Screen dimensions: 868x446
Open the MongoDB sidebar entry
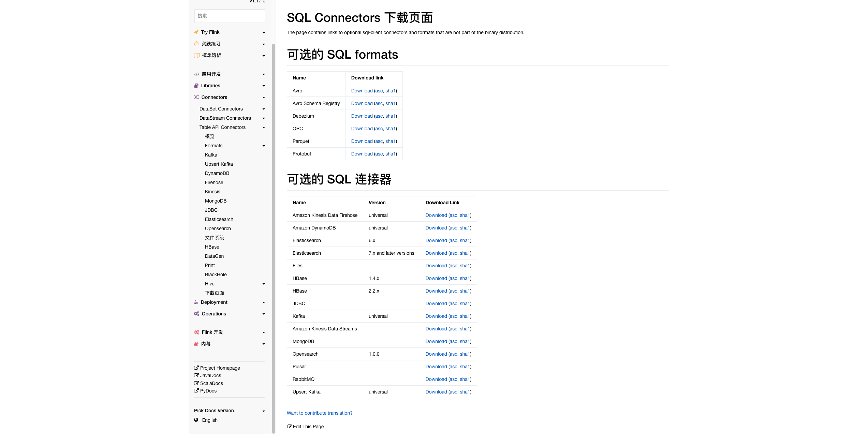216,201
